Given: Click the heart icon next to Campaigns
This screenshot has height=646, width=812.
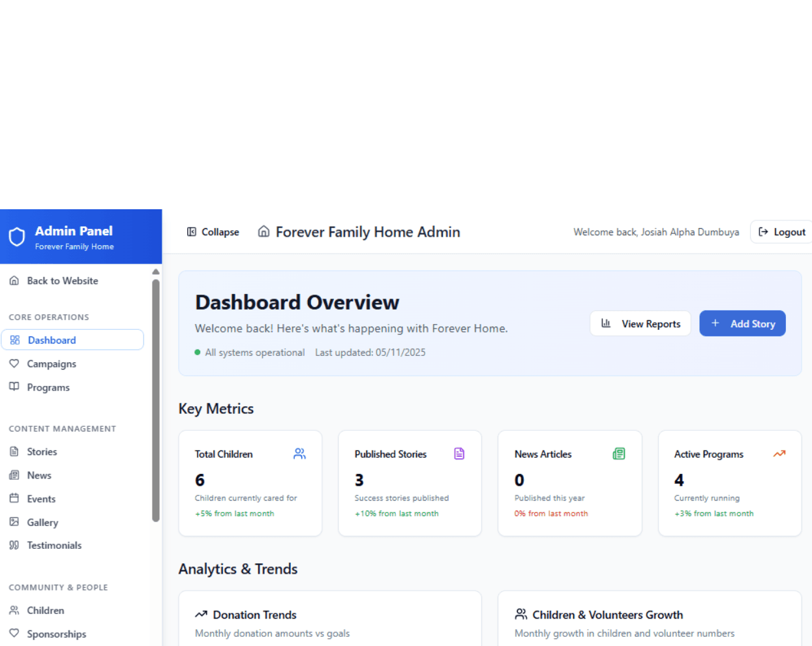Looking at the screenshot, I should pos(14,363).
